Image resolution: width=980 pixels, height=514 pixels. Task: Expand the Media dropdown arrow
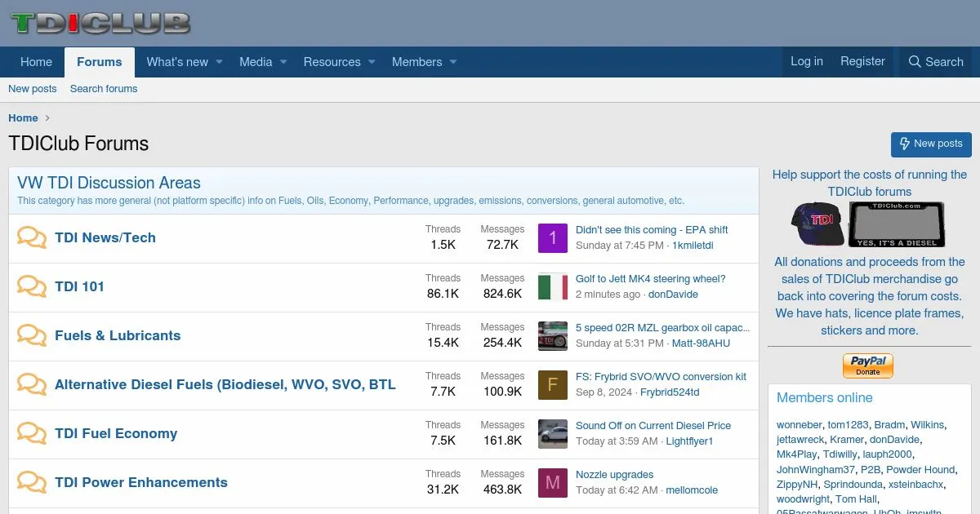pyautogui.click(x=283, y=62)
